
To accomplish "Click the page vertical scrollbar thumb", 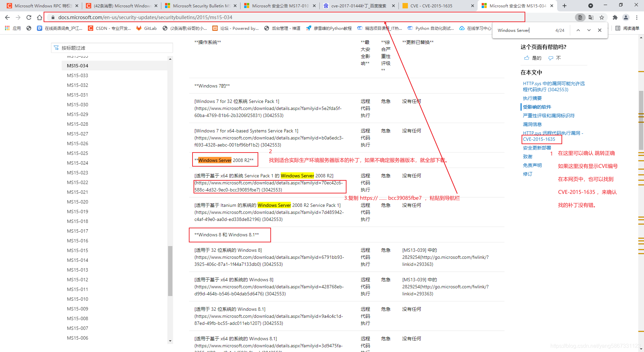I will tap(641, 120).
